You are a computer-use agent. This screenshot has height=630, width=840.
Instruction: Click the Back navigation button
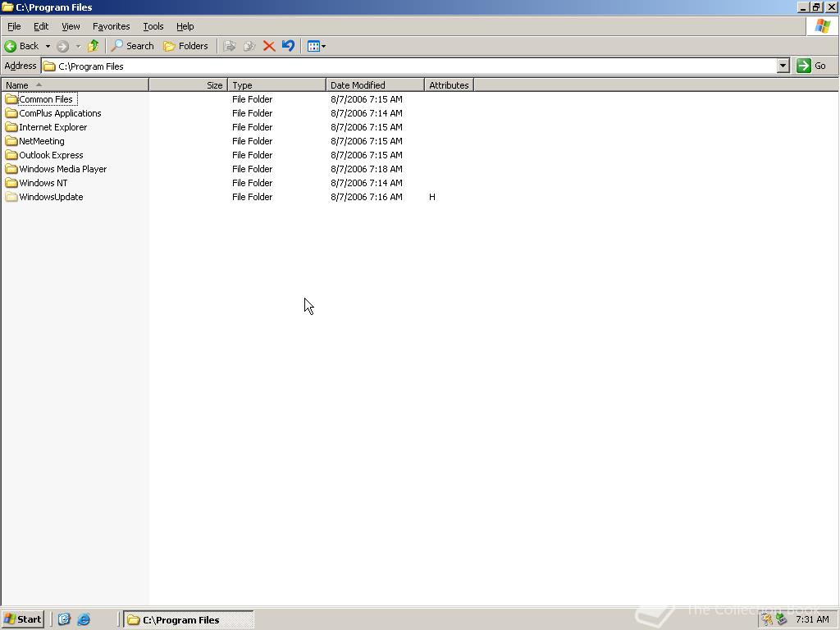pos(21,46)
